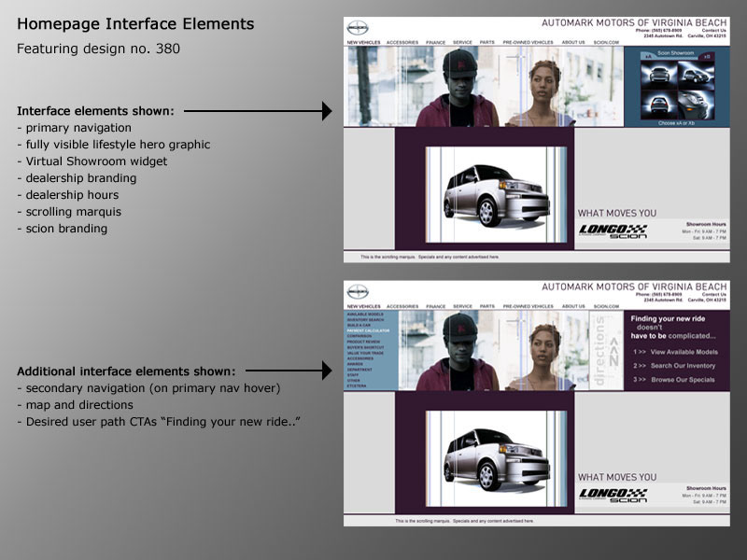Click the Longo Scion logo in lower mockup
Screen dimensions: 747x560
(613, 496)
